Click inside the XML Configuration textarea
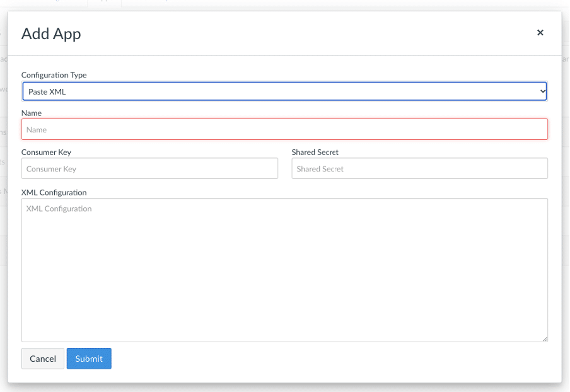Image resolution: width=570 pixels, height=392 pixels. [284, 271]
